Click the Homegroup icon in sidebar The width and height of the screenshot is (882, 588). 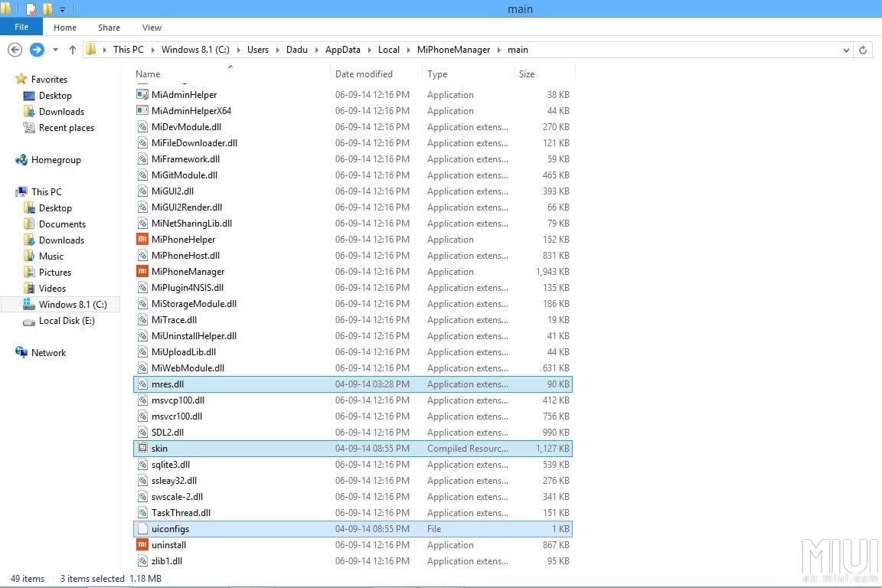point(21,160)
